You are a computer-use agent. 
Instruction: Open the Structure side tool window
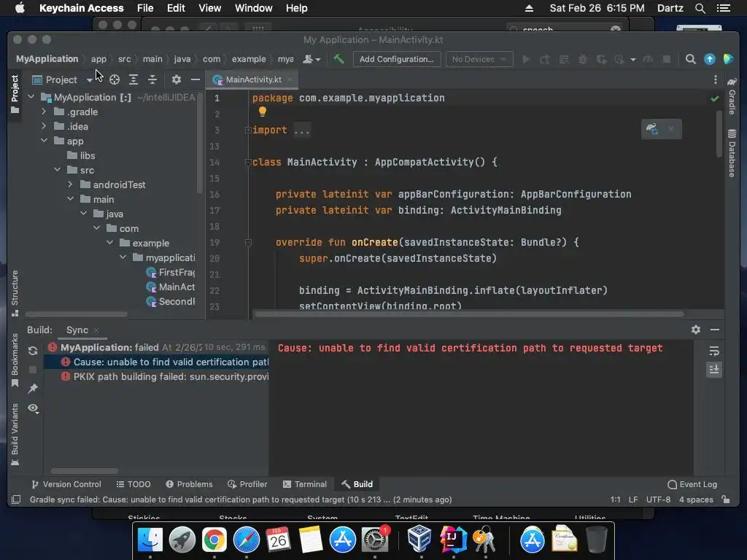point(15,293)
